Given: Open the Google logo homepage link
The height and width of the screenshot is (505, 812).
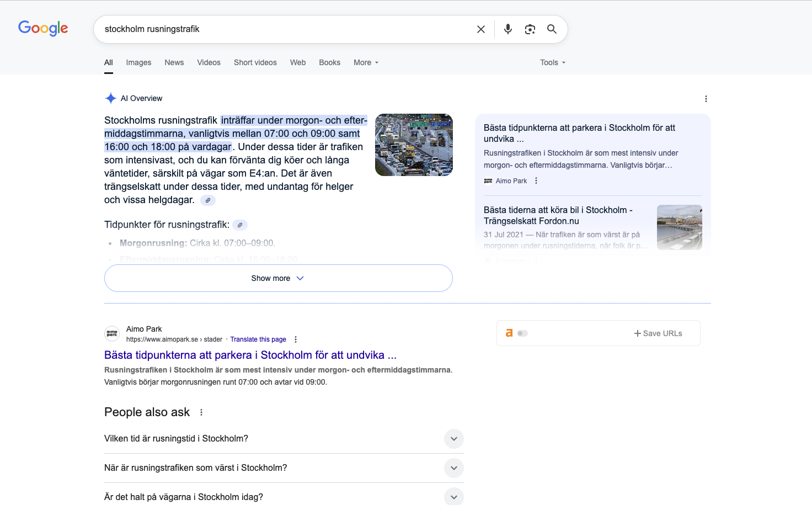Looking at the screenshot, I should click(x=43, y=28).
